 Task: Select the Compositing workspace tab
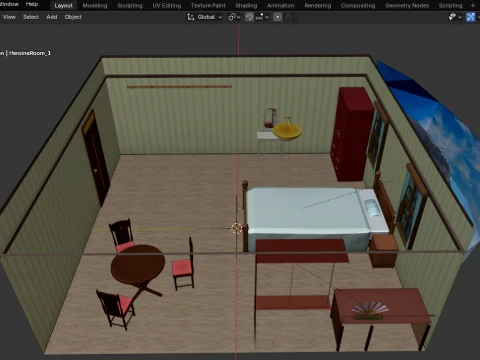(x=358, y=6)
